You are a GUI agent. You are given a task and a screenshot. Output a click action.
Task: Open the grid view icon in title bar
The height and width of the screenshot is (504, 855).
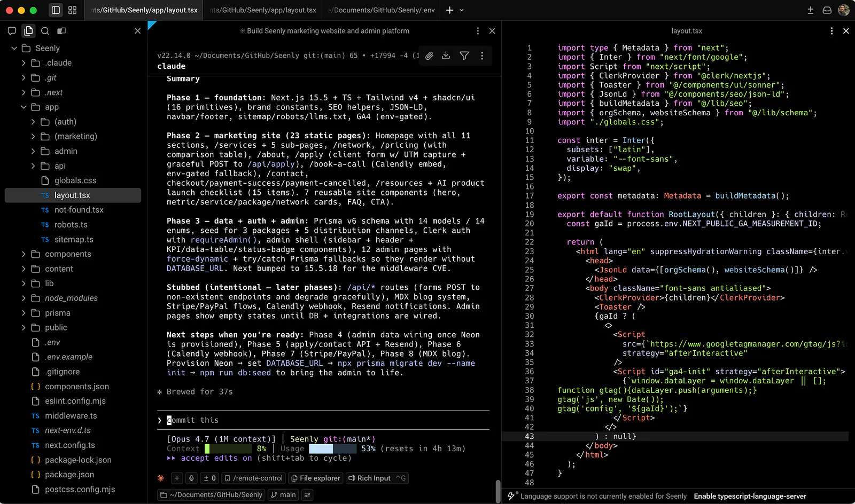(x=73, y=10)
